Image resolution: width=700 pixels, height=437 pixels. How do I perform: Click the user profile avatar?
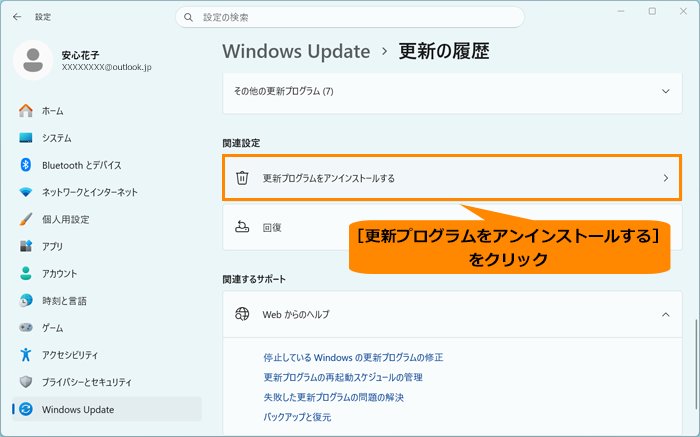click(33, 60)
